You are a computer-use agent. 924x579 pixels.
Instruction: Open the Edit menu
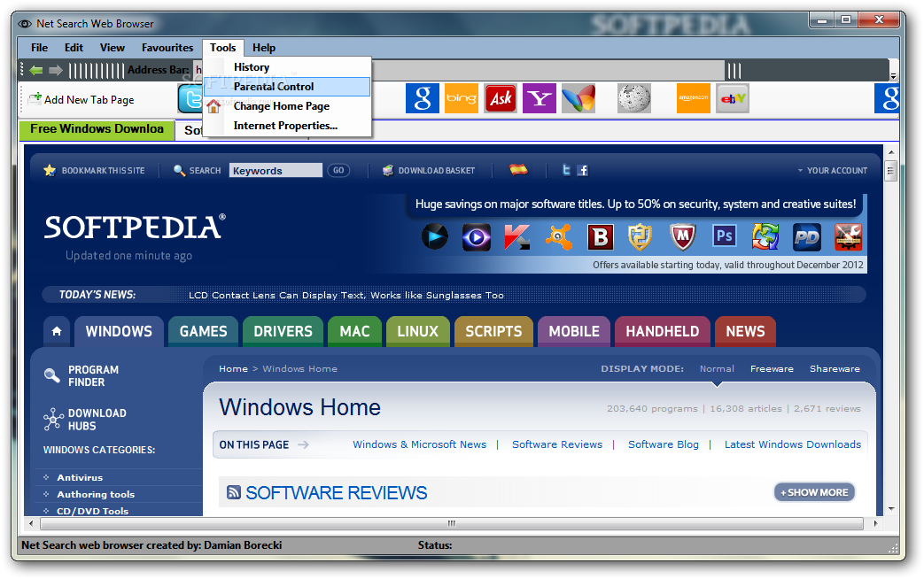tap(74, 48)
